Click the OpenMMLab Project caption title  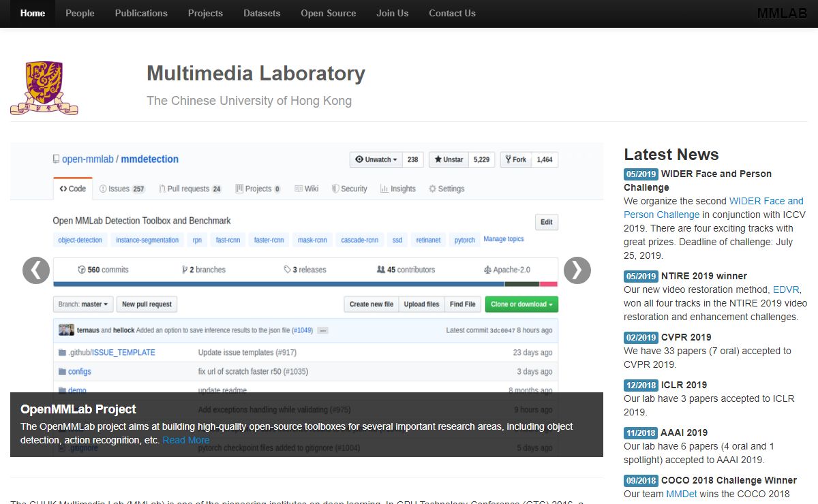pyautogui.click(x=78, y=409)
